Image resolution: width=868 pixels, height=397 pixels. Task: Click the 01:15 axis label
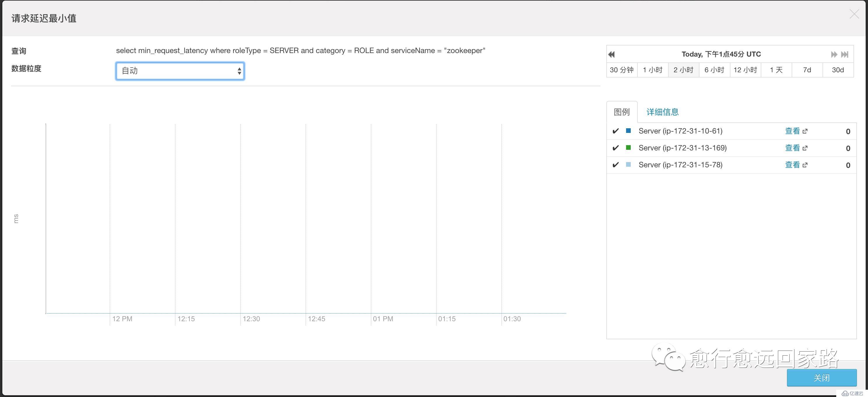coord(447,319)
